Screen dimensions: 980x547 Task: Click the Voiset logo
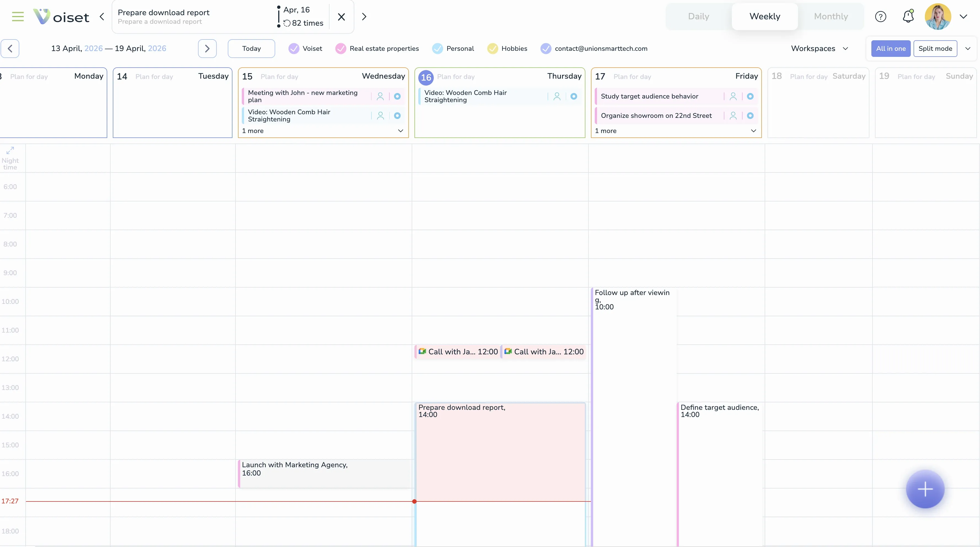click(x=61, y=16)
